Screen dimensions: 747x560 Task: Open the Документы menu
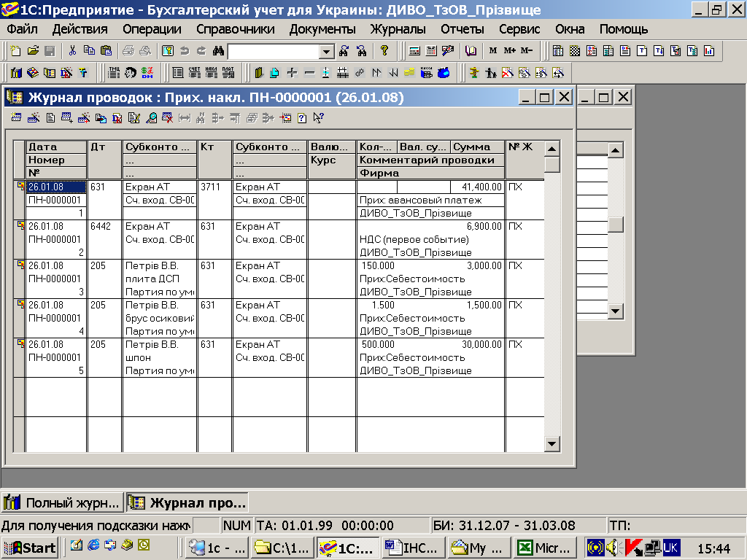tap(322, 29)
